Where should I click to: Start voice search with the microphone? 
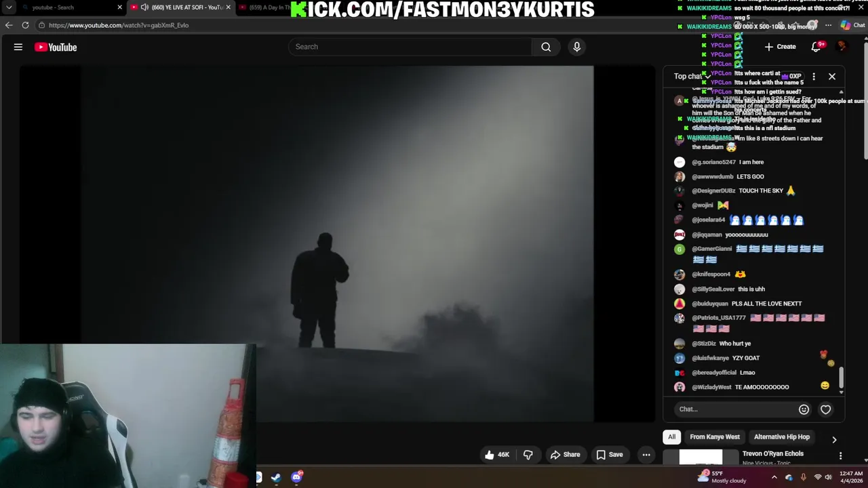click(577, 47)
